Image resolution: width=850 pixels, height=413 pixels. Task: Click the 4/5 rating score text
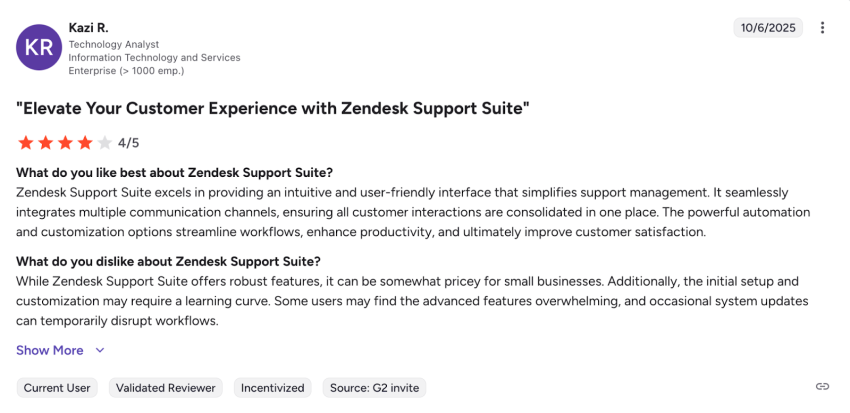tap(129, 143)
